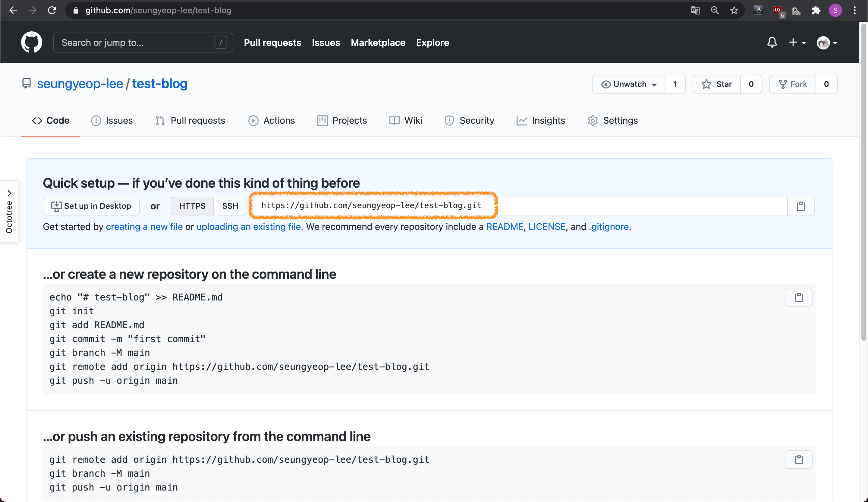Viewport: 868px width, 502px height.
Task: Star the test-blog repository
Action: tap(717, 84)
